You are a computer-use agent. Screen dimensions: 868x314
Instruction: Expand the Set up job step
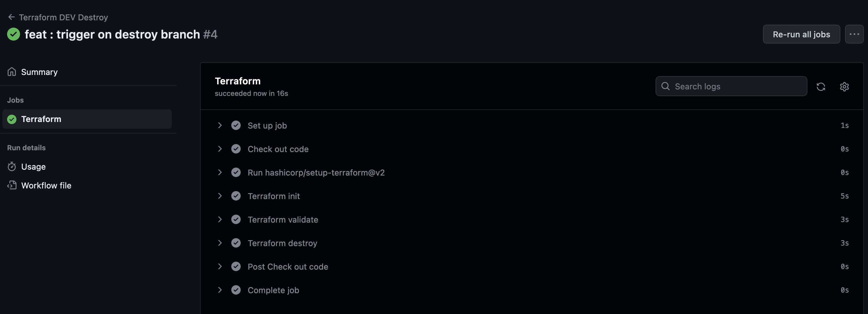click(220, 125)
